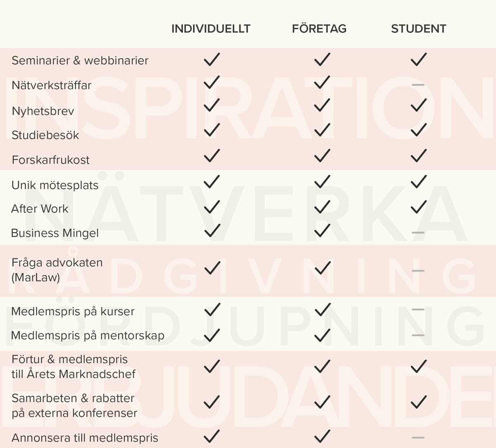Click the Annonsera till medlemspris label
This screenshot has width=496, height=448.
click(85, 438)
